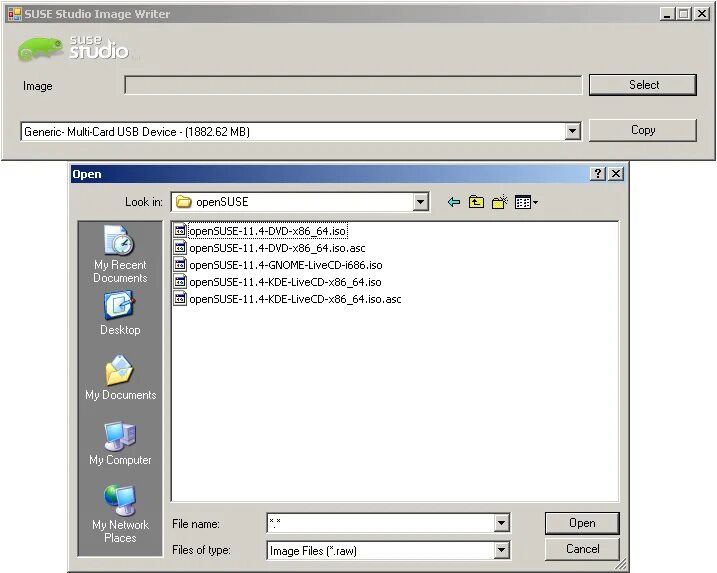The width and height of the screenshot is (717, 573).
Task: Click the Open dialog help question mark
Action: click(x=598, y=174)
